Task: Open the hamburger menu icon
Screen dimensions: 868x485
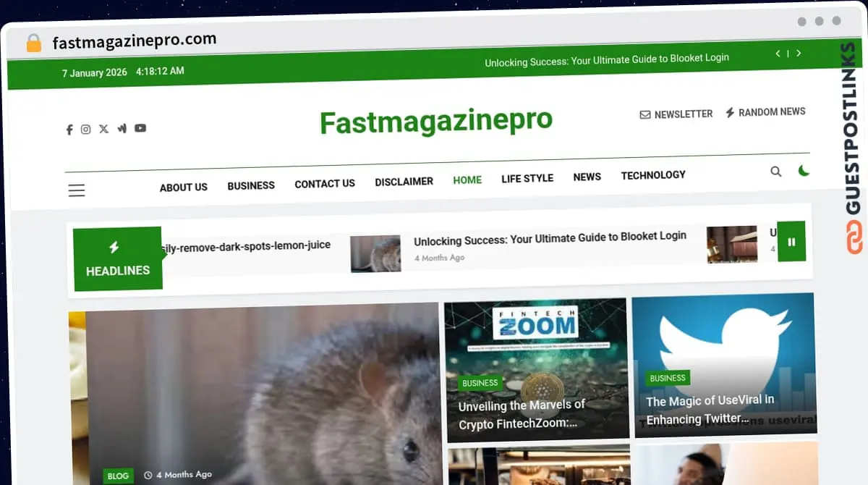Action: (77, 190)
